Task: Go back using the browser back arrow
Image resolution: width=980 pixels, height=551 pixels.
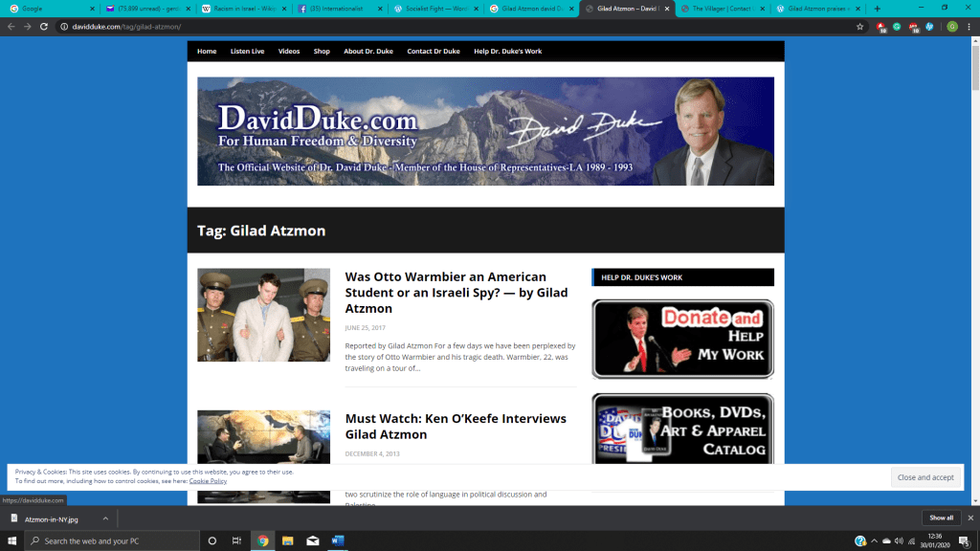Action: coord(11,27)
